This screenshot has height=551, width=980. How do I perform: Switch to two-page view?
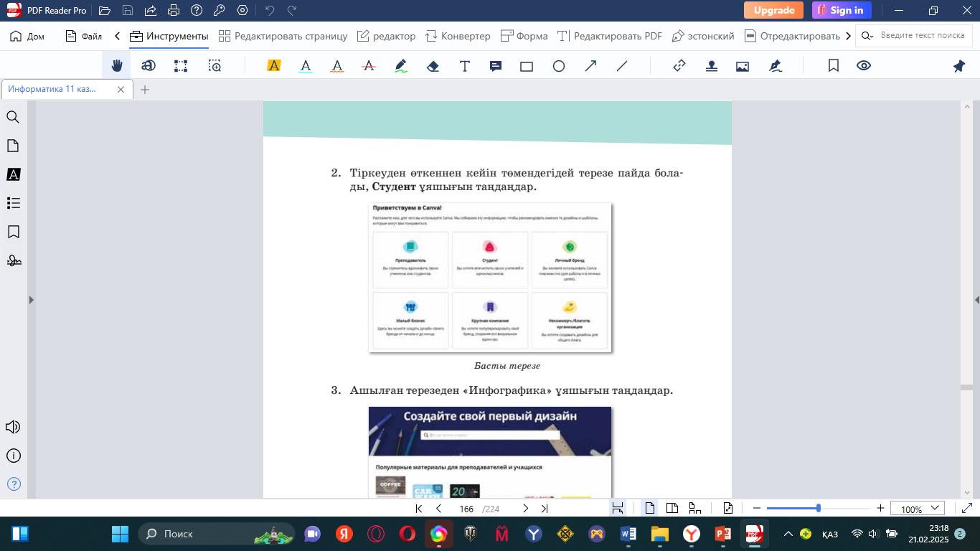(672, 509)
